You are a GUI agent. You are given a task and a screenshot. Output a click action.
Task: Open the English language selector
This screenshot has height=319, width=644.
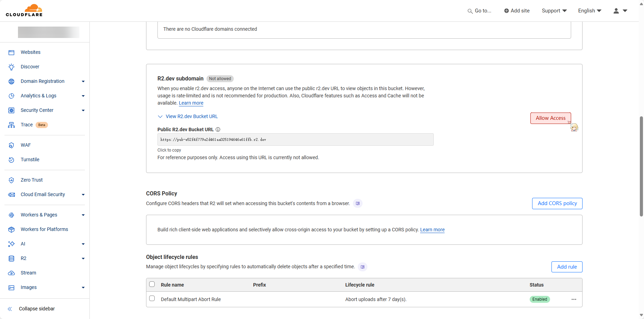point(589,11)
